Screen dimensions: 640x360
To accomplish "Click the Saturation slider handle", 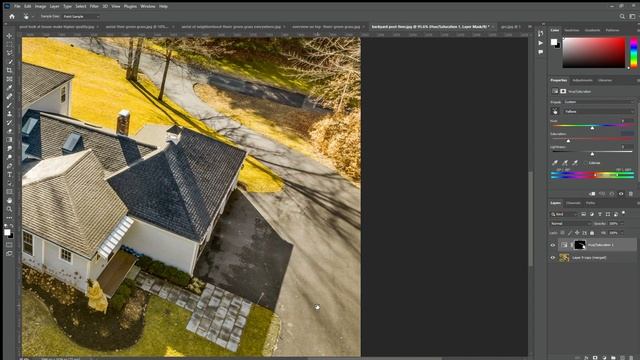I will pyautogui.click(x=568, y=141).
